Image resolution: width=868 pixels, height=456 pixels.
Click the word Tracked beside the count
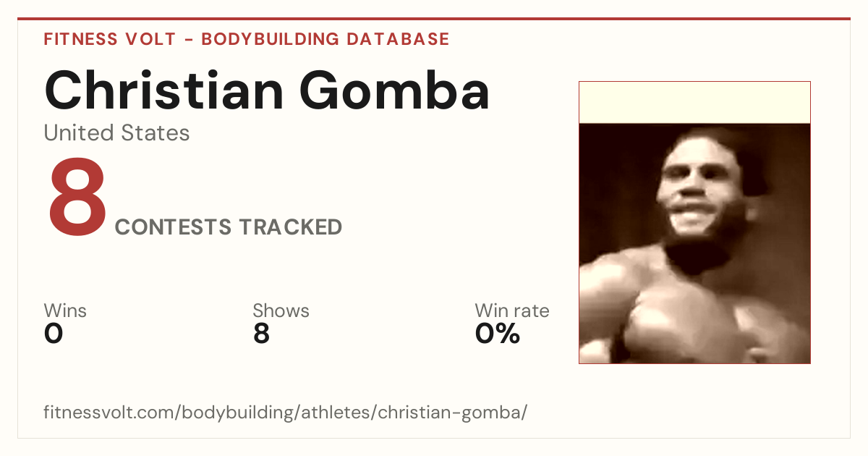point(291,227)
